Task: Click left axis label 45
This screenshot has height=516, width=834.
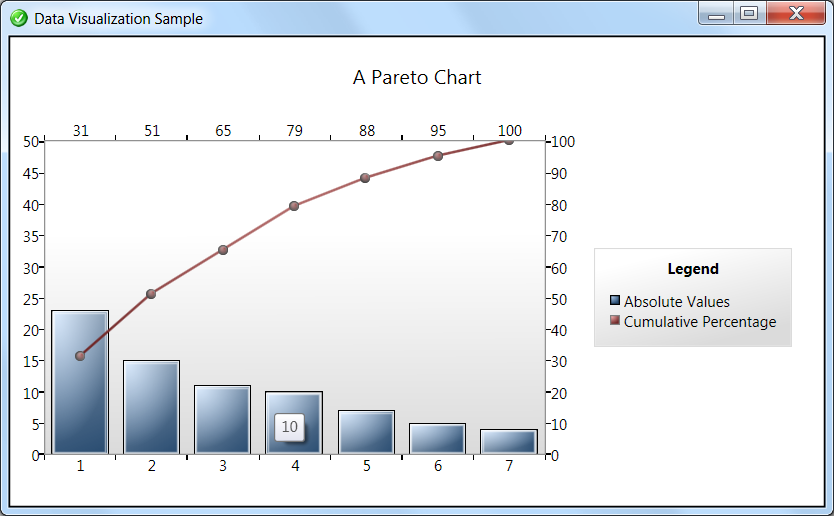Action: click(31, 174)
